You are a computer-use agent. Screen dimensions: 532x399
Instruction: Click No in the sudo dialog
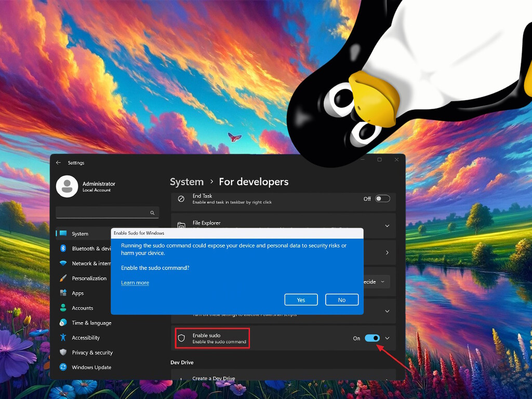[x=341, y=300]
